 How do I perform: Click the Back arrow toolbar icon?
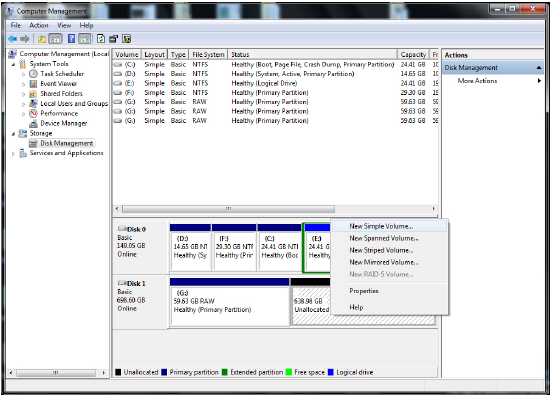click(12, 39)
